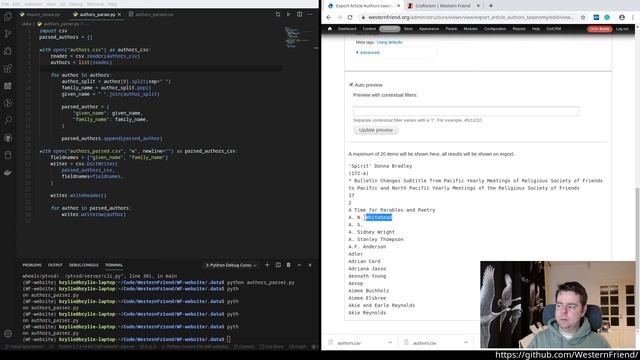Open options for first authors.csv download
Image resolution: width=640 pixels, height=360 pixels.
pos(390,342)
